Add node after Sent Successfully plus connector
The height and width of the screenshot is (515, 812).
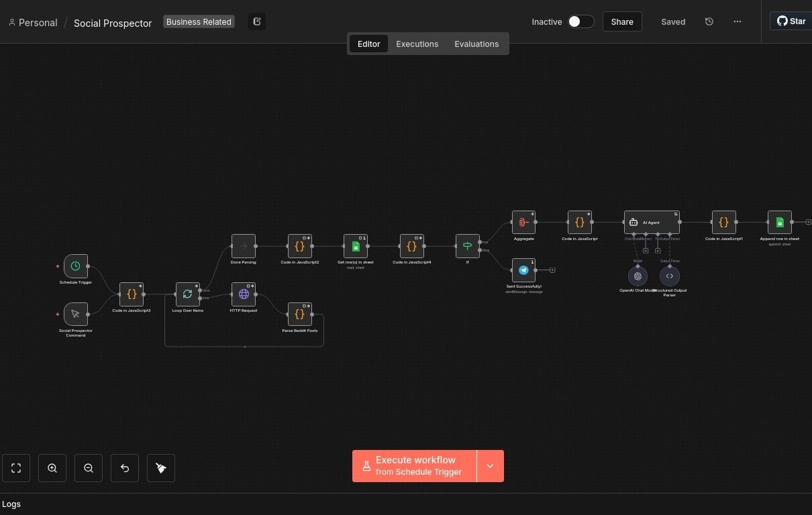coord(552,270)
